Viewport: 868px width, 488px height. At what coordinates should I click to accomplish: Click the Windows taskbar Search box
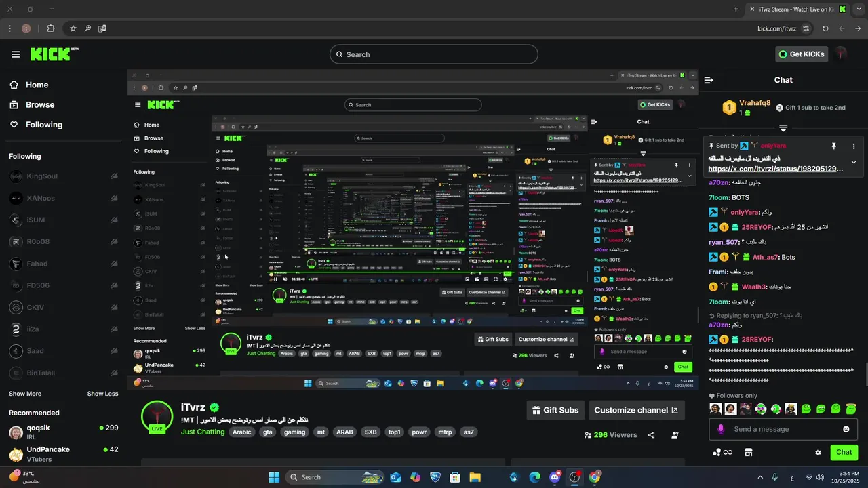[334, 477]
